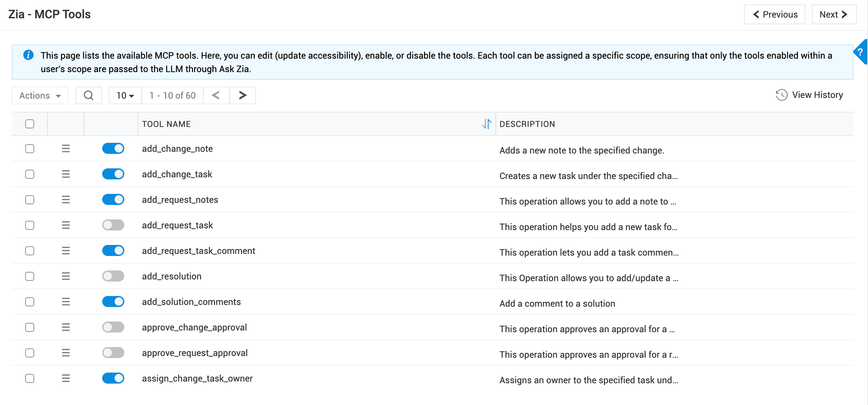Open row menu for add_change_note
Image resolution: width=868 pixels, height=405 pixels.
click(x=66, y=149)
